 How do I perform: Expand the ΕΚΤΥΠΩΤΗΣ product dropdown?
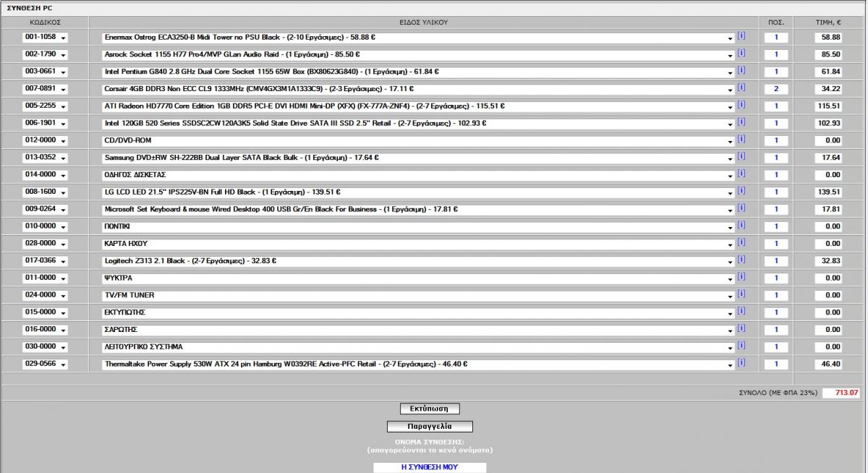coord(418,312)
